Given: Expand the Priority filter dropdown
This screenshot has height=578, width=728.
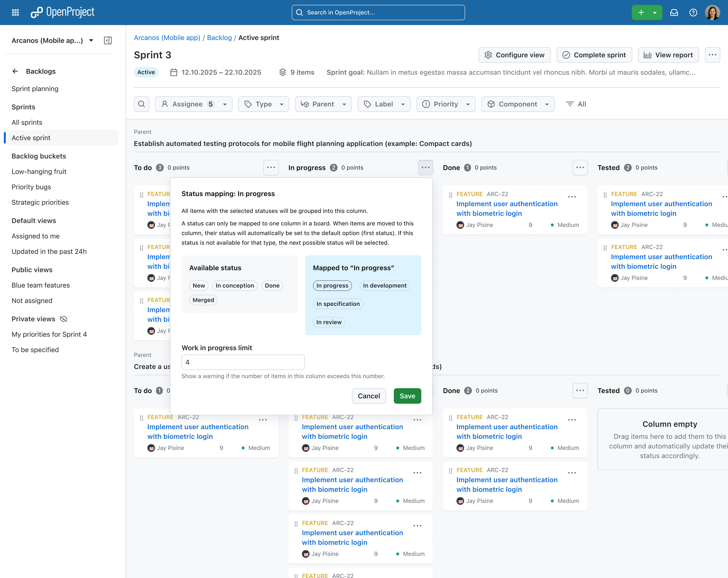Looking at the screenshot, I should [x=446, y=104].
